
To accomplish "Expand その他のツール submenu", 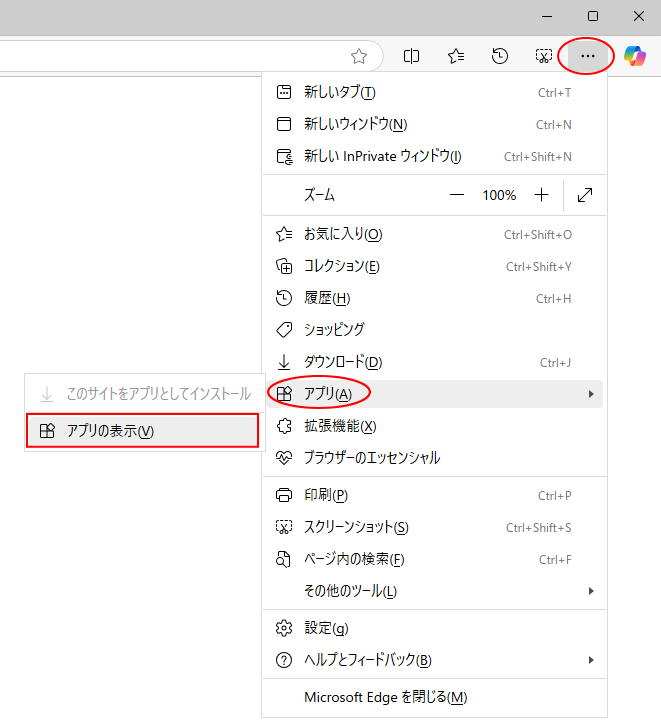I will [x=591, y=591].
